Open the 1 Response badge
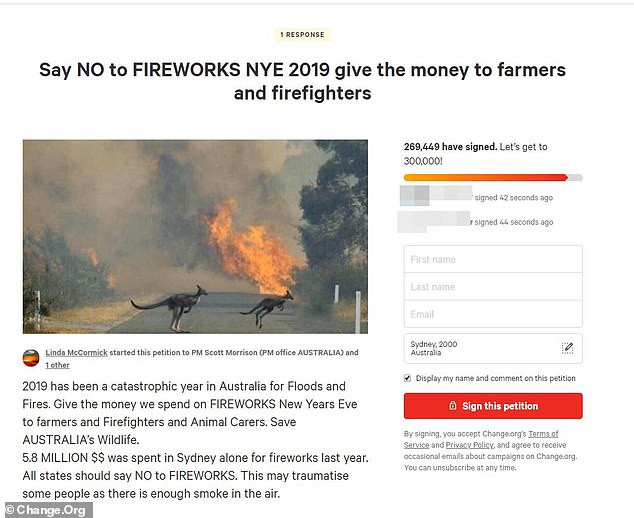The image size is (634, 518). 302,34
